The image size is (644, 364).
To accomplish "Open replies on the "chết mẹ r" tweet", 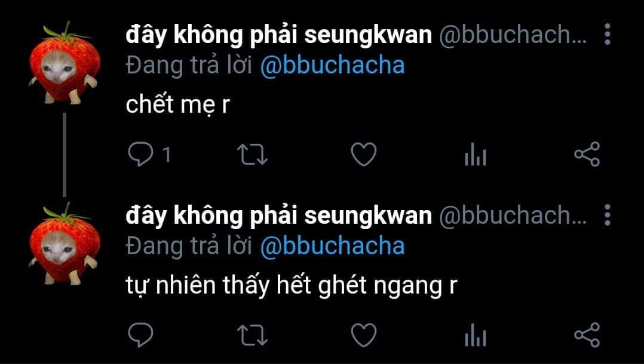I will (140, 155).
